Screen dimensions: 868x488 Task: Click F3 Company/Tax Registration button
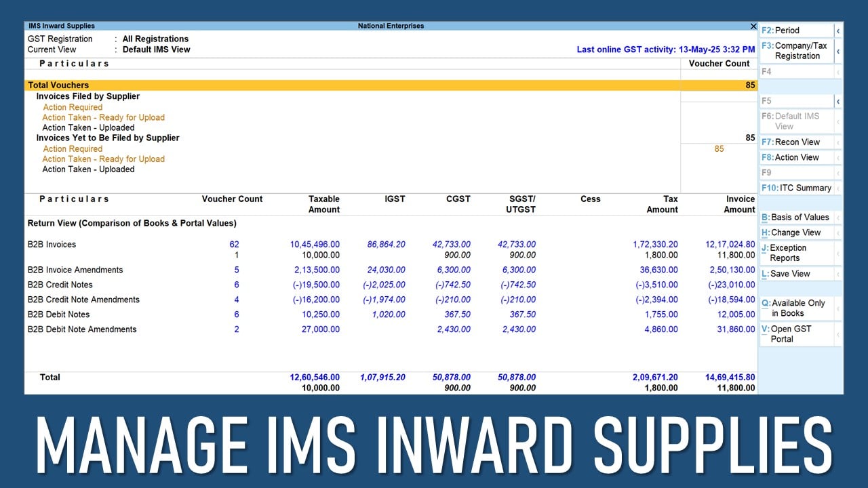(x=796, y=51)
